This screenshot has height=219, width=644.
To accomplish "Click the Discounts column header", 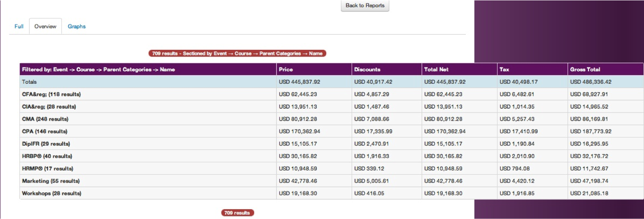I will 367,70.
